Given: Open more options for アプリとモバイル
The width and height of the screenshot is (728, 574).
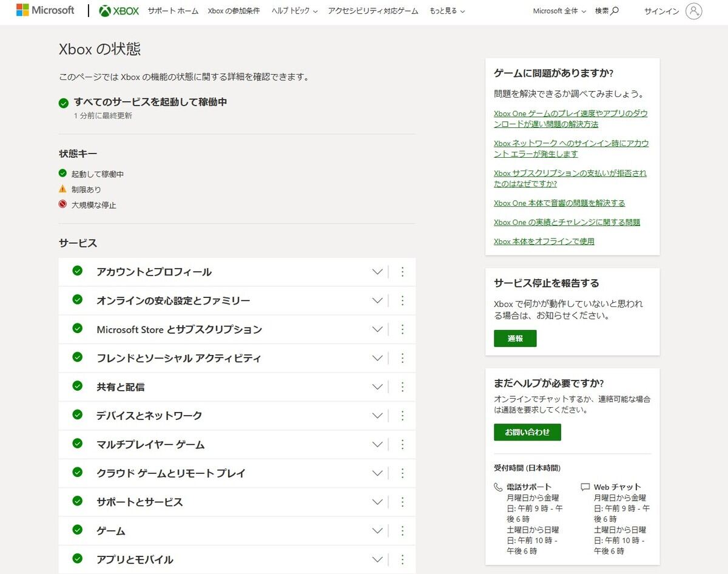Looking at the screenshot, I should click(402, 559).
